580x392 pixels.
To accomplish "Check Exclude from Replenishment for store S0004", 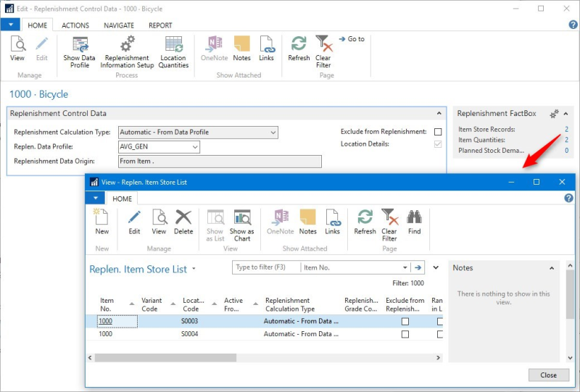I will point(405,335).
